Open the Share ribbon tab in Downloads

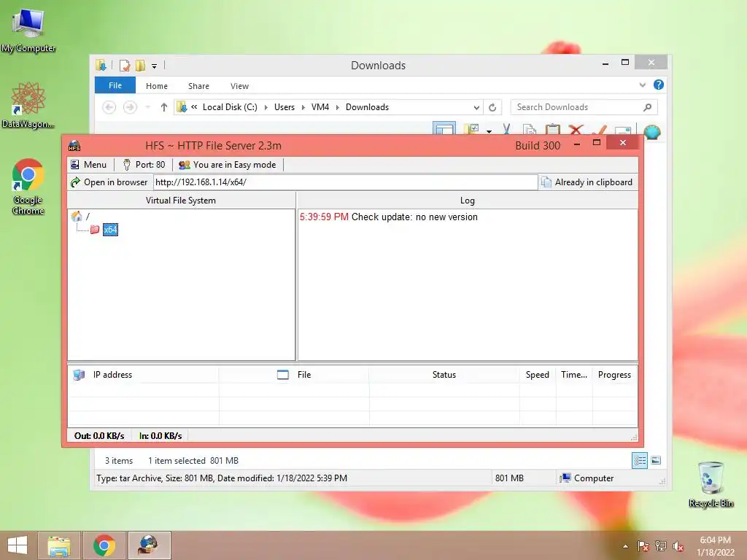pyautogui.click(x=198, y=86)
